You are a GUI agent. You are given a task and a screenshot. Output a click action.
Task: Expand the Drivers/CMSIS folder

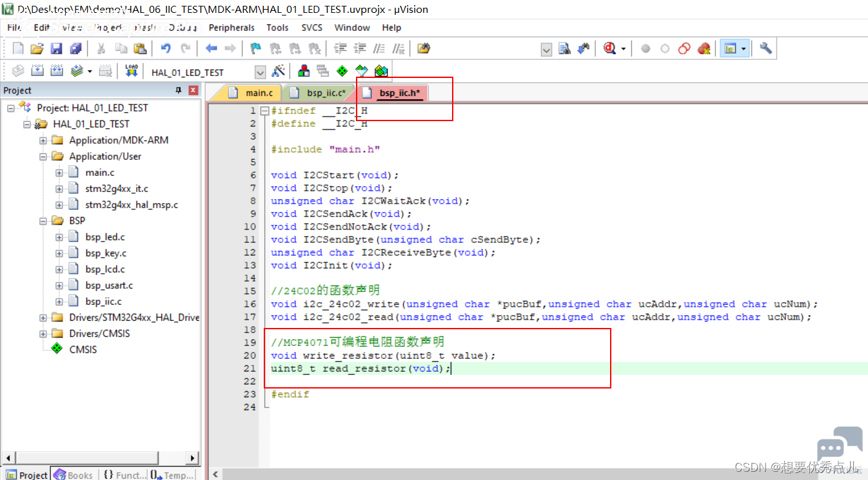43,333
